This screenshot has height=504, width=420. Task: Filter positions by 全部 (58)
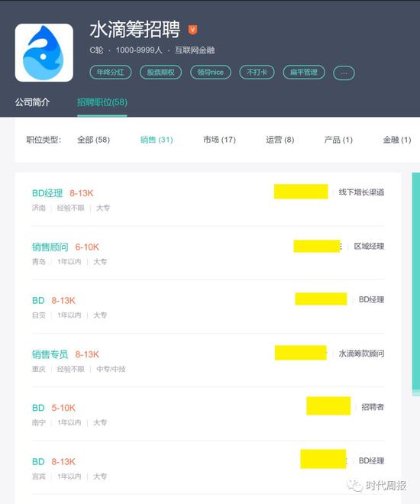(93, 140)
